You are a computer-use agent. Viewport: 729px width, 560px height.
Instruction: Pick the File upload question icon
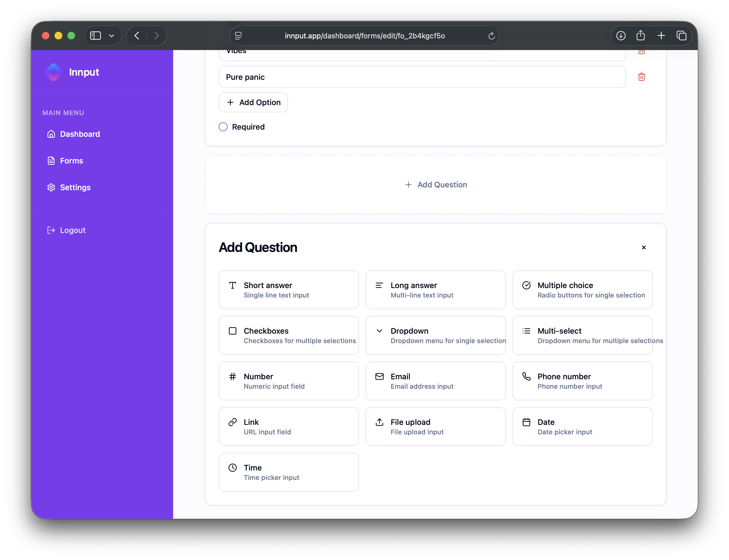point(380,422)
